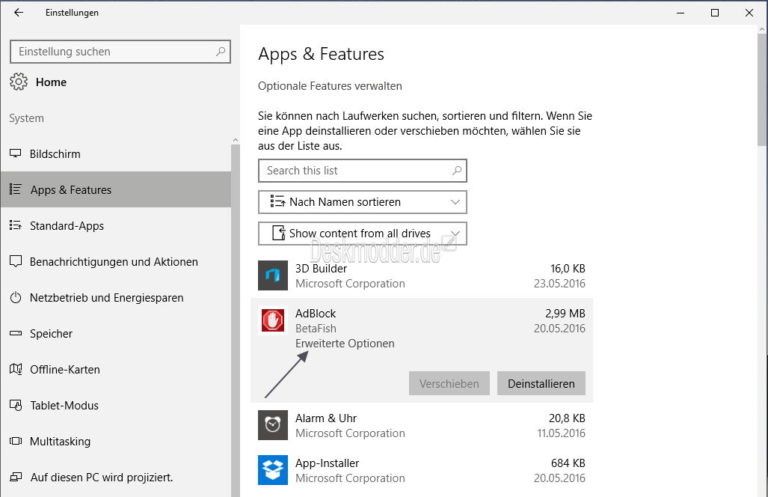
Task: Click the Standard-Apps sidebar icon
Action: [16, 226]
